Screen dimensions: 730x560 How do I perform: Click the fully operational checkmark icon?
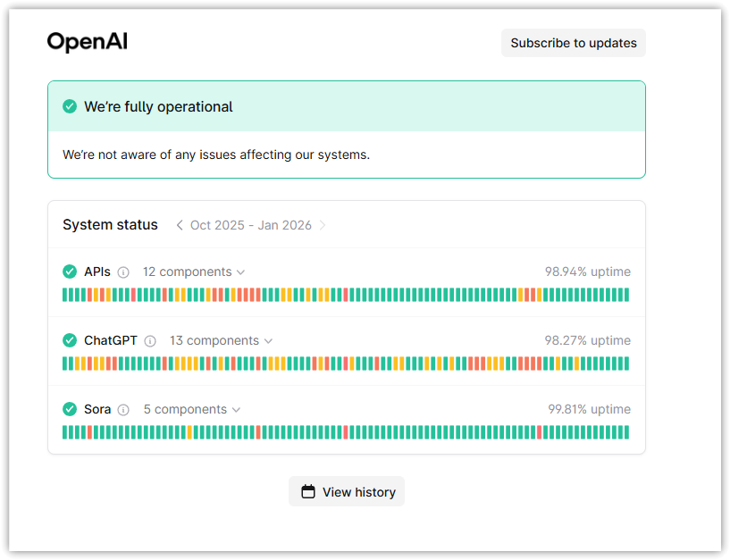click(70, 106)
